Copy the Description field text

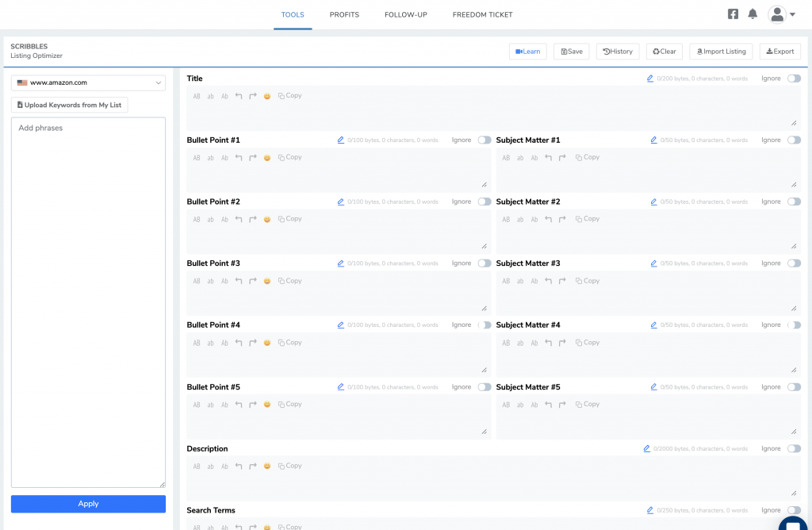pos(290,466)
